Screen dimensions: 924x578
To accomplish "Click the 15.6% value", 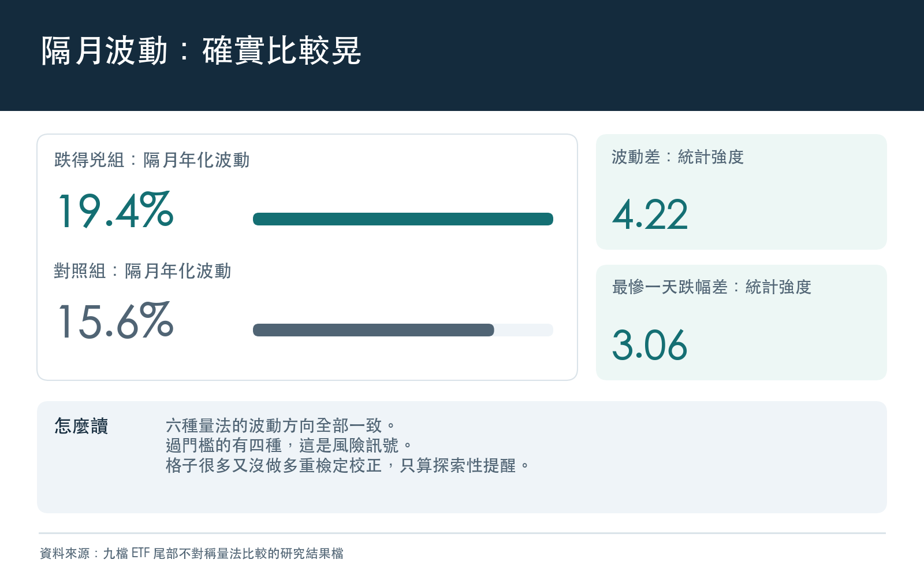I will pos(115,321).
